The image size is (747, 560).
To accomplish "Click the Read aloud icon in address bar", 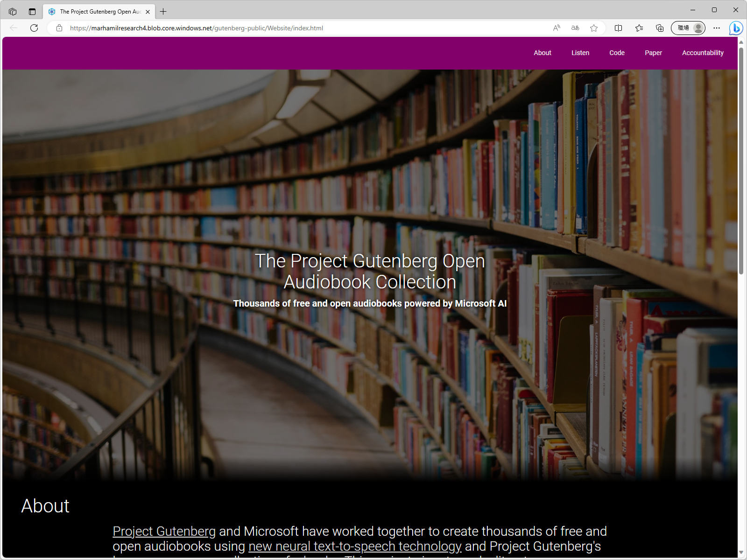I will [556, 28].
